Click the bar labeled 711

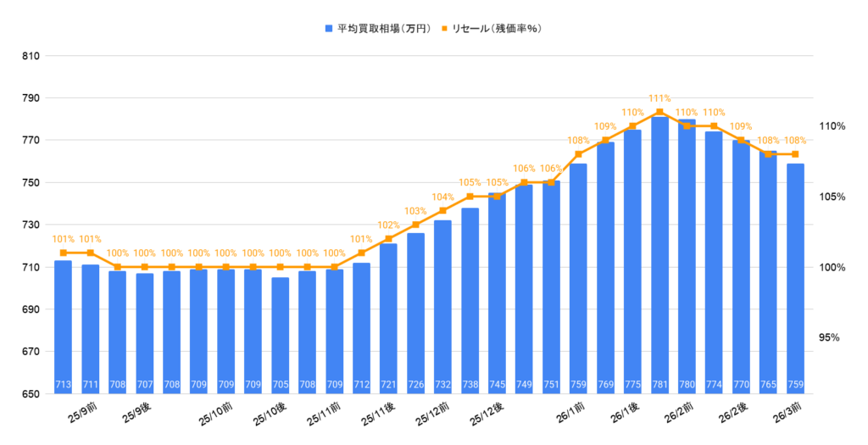coord(90,330)
